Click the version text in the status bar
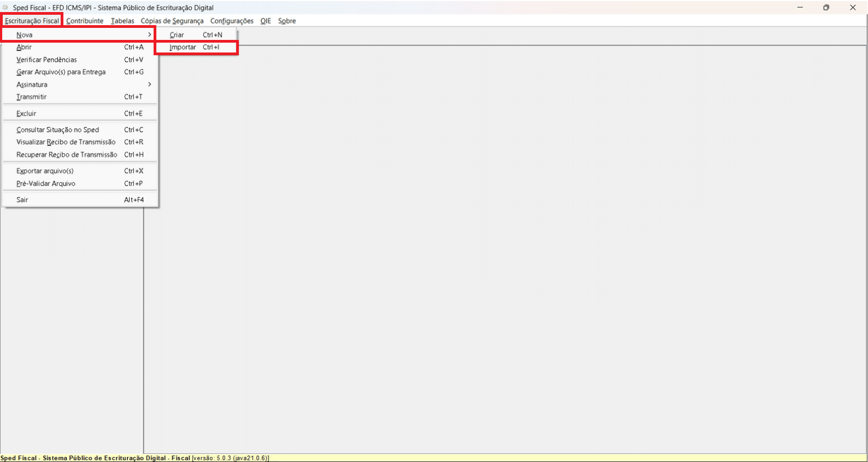868x462 pixels. (x=231, y=458)
